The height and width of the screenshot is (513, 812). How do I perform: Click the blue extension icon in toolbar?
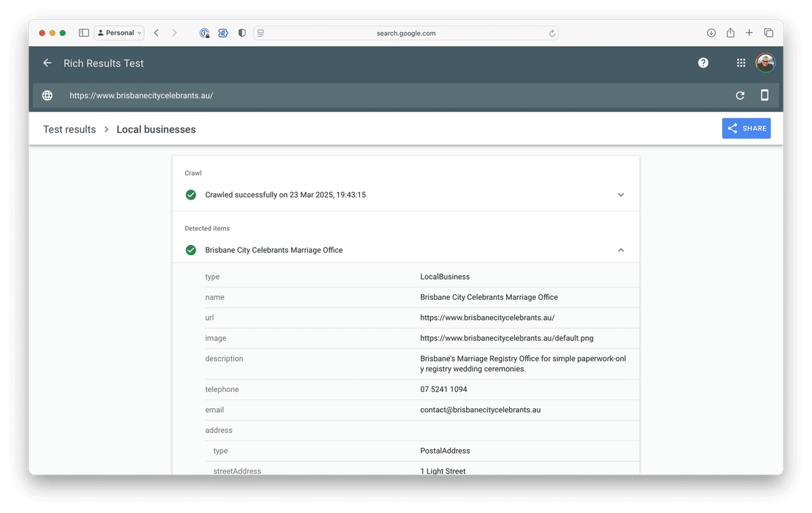point(223,32)
